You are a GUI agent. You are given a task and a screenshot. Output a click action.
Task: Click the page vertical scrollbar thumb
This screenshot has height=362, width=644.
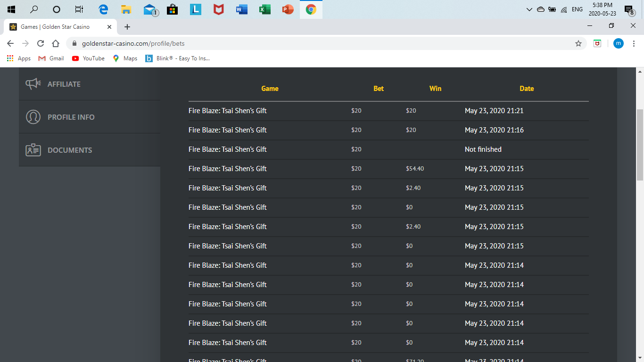click(640, 145)
